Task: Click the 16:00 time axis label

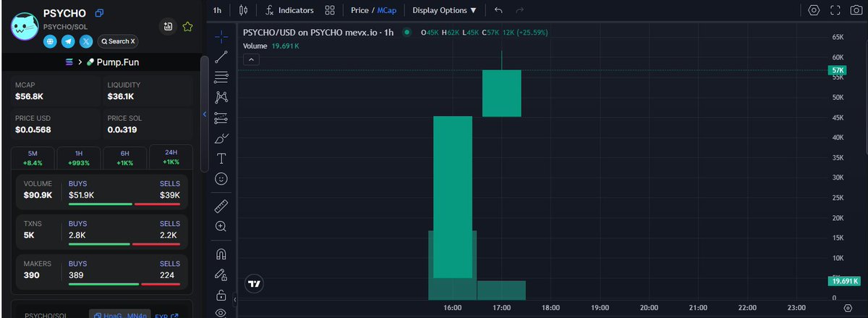Action: click(x=452, y=308)
